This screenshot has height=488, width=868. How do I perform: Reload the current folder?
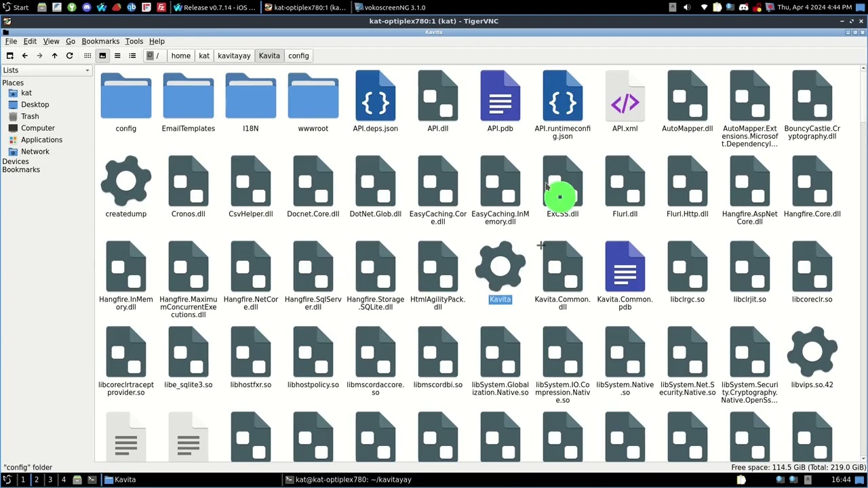point(69,56)
